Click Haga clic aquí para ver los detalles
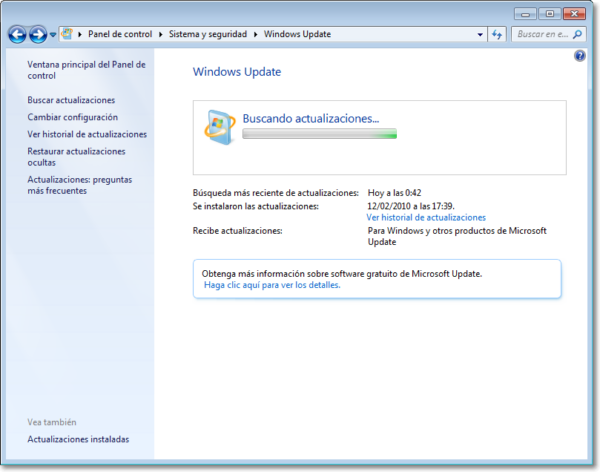This screenshot has height=472, width=600. click(x=272, y=285)
